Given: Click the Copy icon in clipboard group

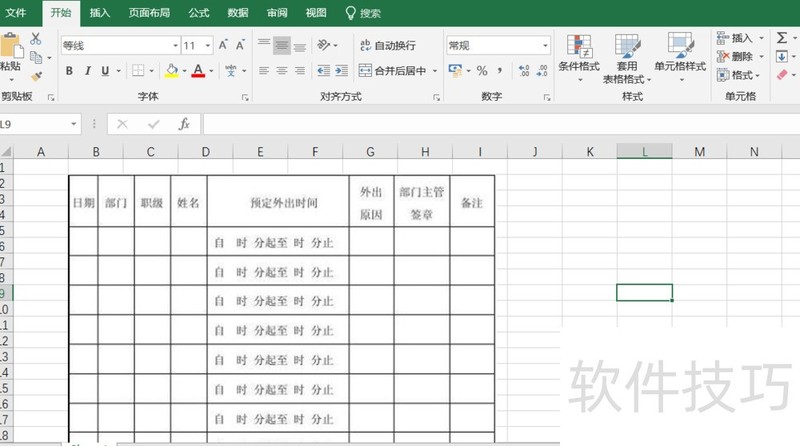Looking at the screenshot, I should pyautogui.click(x=36, y=57).
